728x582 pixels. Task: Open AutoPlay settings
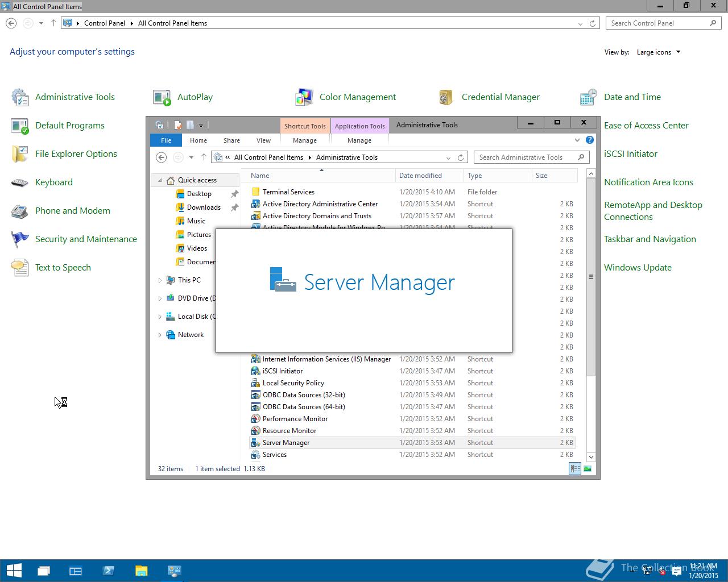coord(183,97)
